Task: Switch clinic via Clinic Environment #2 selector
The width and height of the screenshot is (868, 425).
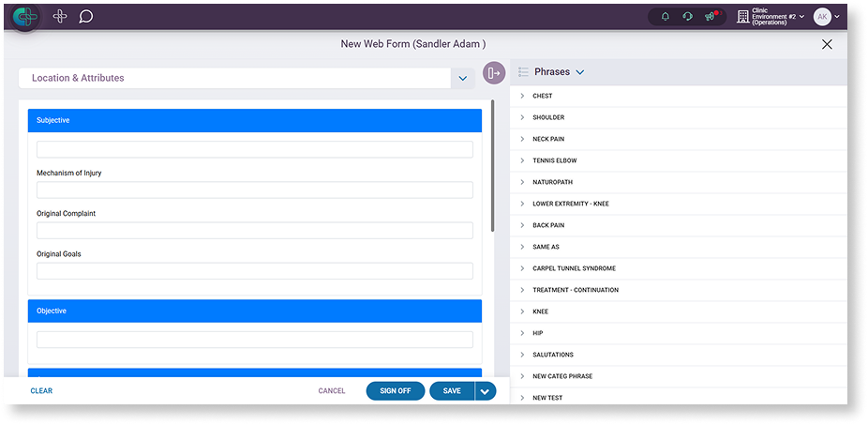Action: [x=771, y=17]
